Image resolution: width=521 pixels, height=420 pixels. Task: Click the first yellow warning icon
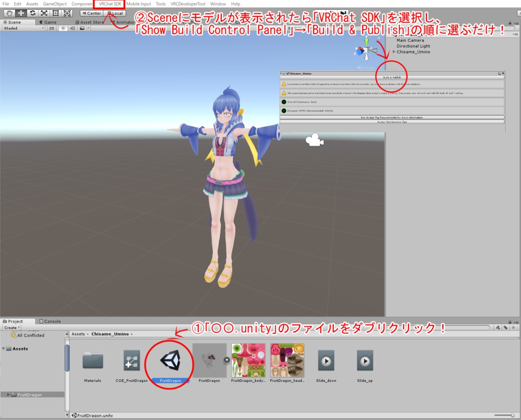click(284, 84)
